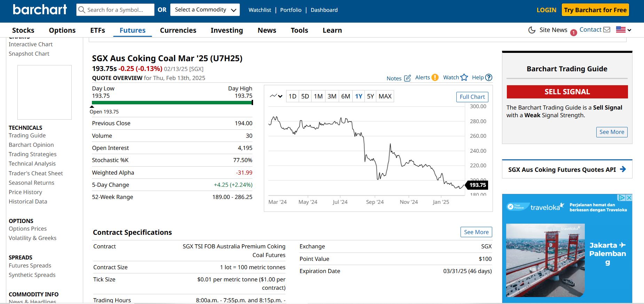Open Snapshot Chart in sidebar

coord(29,54)
